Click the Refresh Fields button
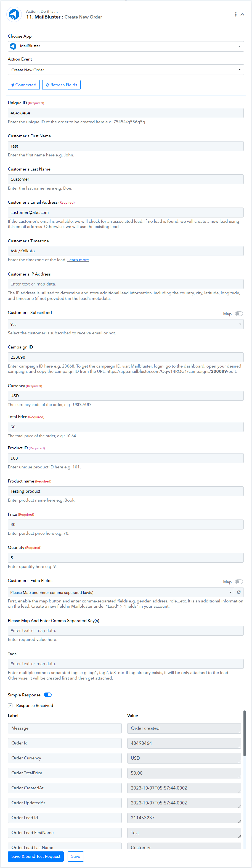The image size is (252, 868). coord(61,85)
